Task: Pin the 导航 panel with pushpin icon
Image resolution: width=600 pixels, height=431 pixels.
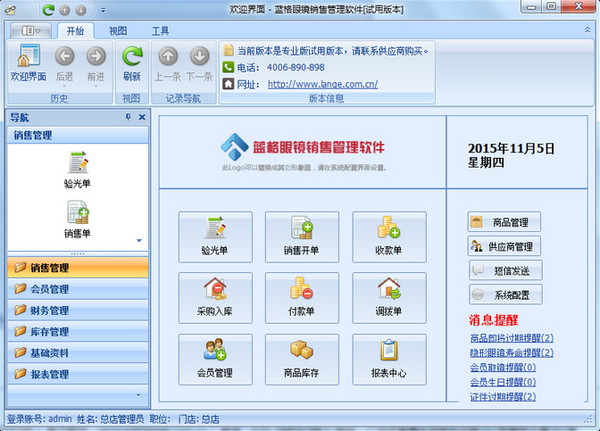Action: click(128, 117)
